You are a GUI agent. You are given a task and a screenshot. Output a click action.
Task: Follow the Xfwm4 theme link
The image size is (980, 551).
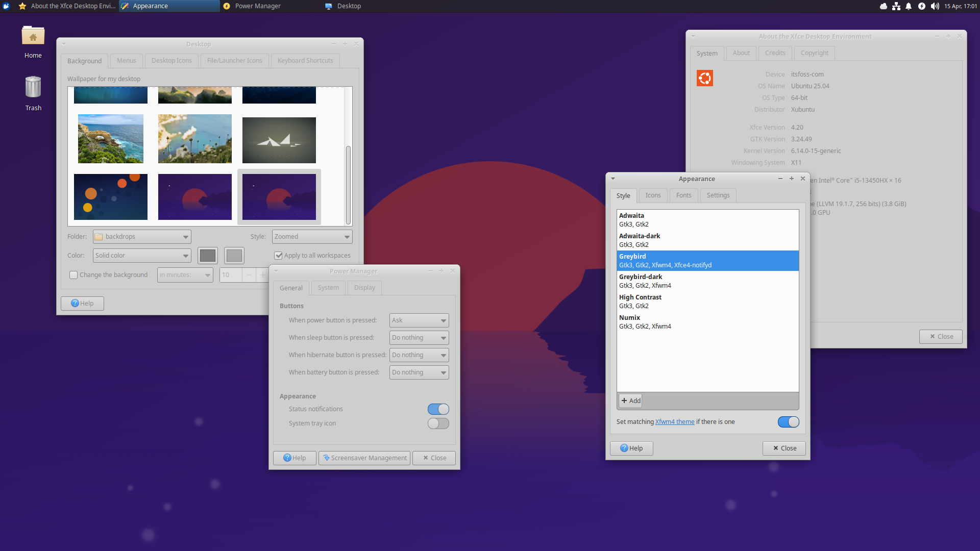[x=674, y=421]
